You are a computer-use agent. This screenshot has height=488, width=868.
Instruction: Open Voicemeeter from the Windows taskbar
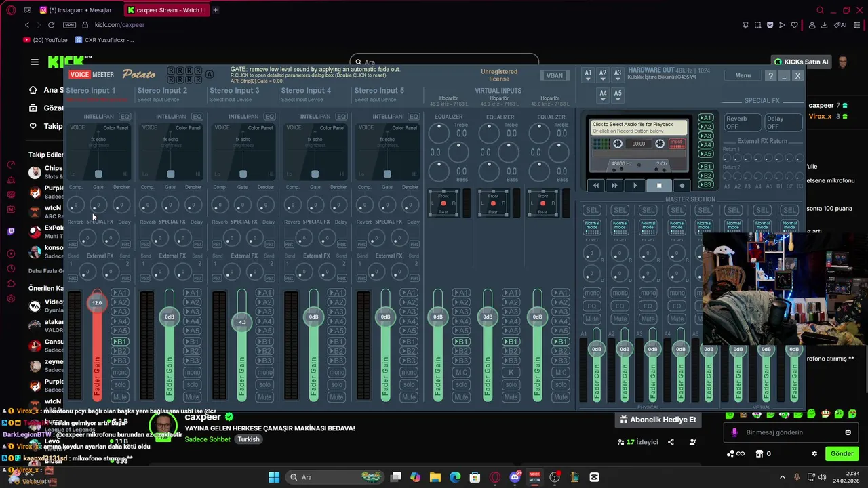[534, 477]
